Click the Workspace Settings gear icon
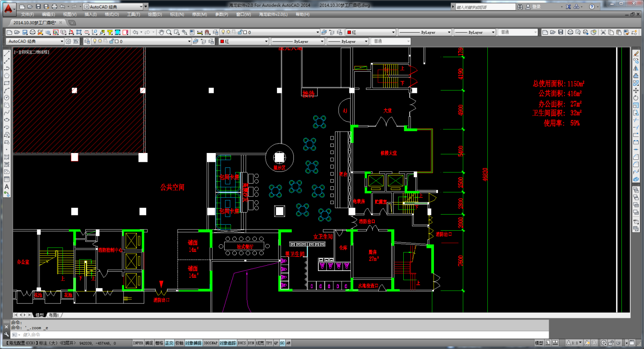This screenshot has height=349, width=644. pos(68,41)
